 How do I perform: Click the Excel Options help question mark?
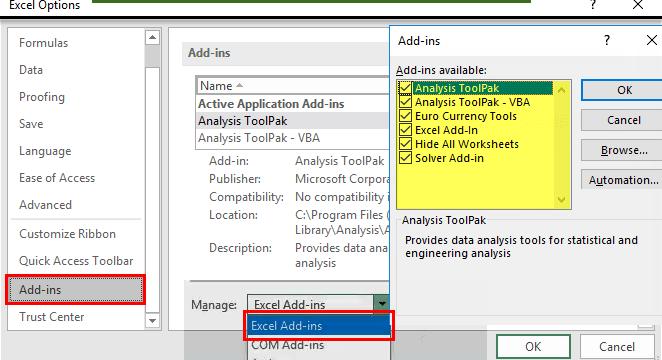click(593, 5)
